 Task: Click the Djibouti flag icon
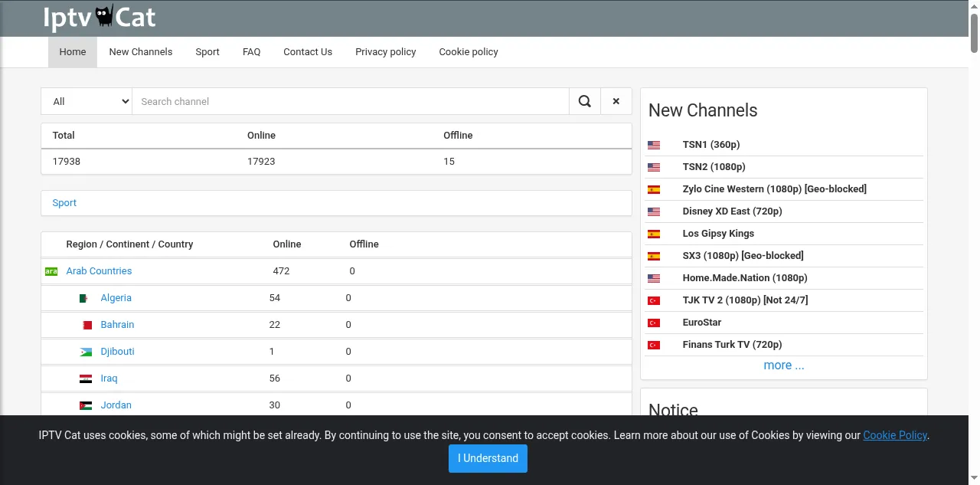coord(86,352)
